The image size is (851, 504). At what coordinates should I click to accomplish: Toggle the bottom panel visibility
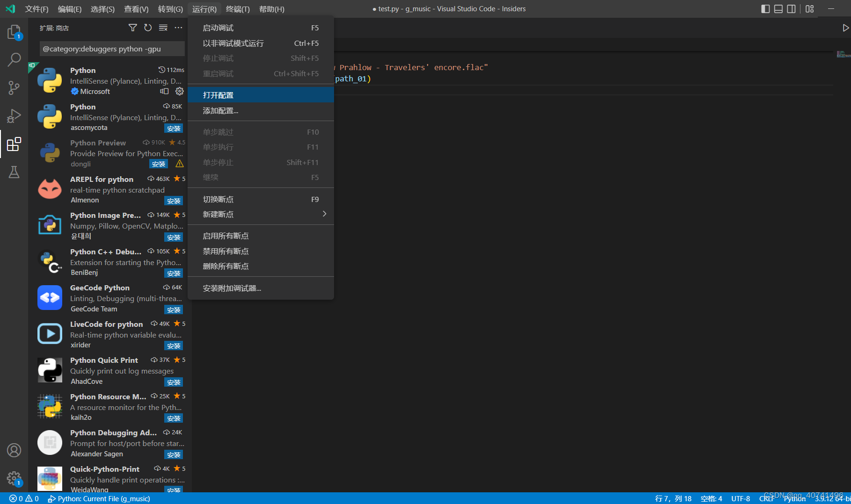click(778, 8)
